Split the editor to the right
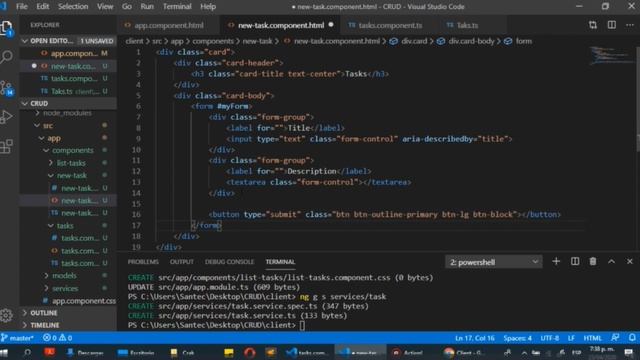Image resolution: width=640 pixels, height=360 pixels. [x=611, y=25]
